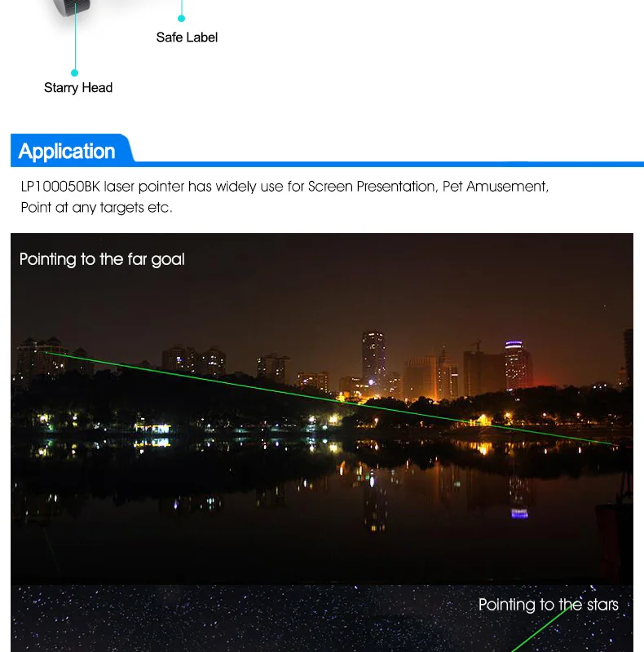Click the LP100050BK model description line

pos(285,187)
